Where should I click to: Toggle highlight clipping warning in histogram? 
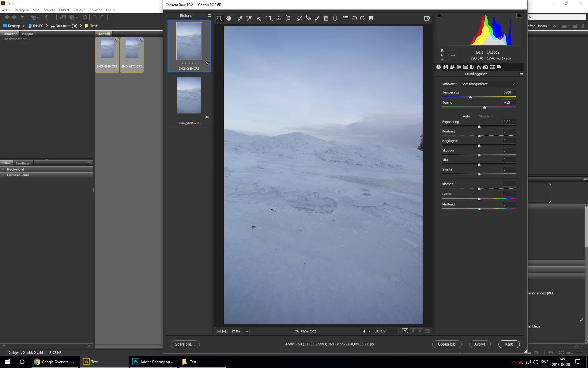click(x=519, y=15)
